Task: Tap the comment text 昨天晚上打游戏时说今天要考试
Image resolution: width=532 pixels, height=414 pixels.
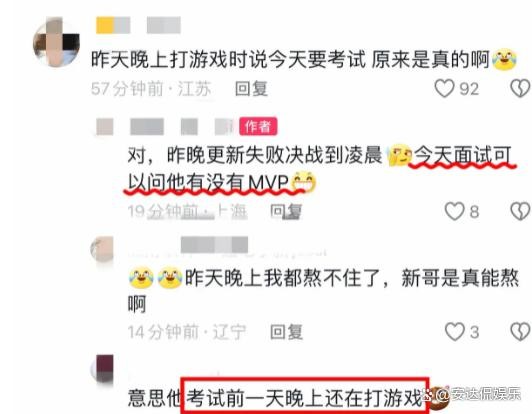Action: (228, 59)
